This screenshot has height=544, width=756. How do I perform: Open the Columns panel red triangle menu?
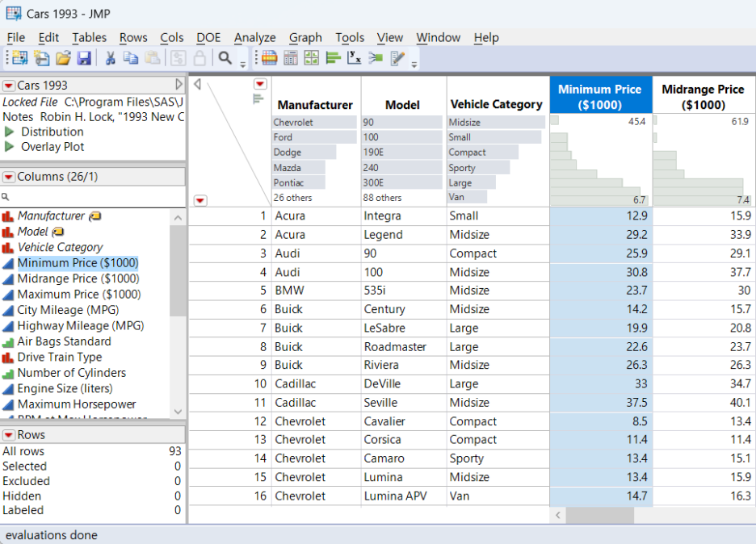[x=9, y=177]
